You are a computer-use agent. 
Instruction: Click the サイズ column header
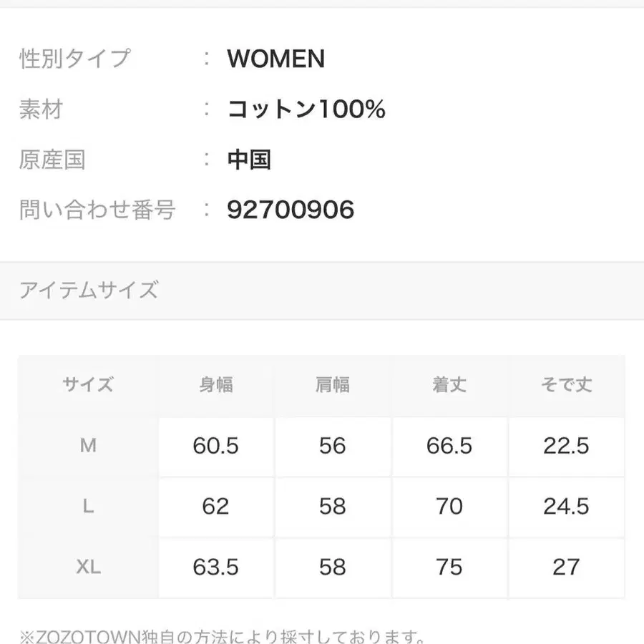point(88,385)
